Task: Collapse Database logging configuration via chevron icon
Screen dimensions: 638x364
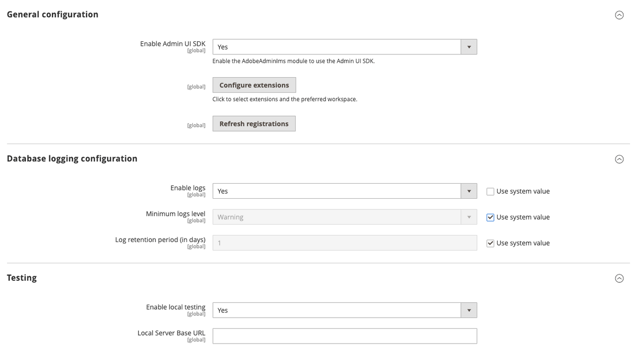Action: click(x=619, y=159)
